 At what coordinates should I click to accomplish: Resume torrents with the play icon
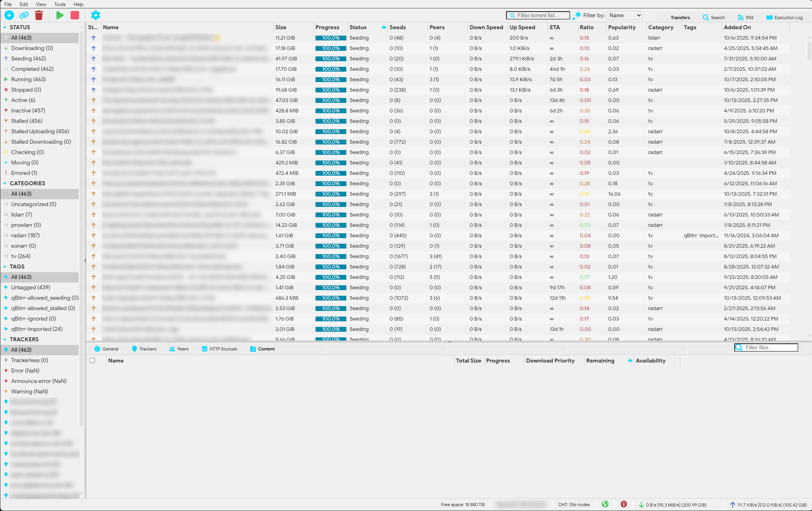(60, 15)
